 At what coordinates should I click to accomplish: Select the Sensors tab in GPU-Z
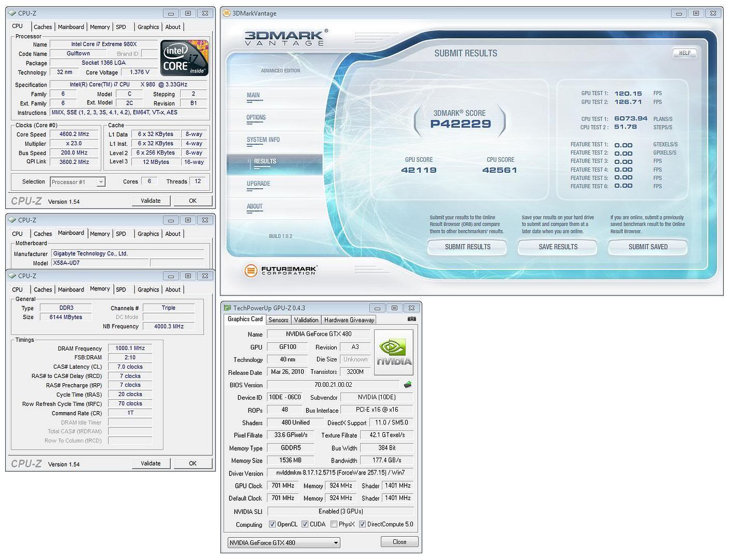tap(278, 320)
